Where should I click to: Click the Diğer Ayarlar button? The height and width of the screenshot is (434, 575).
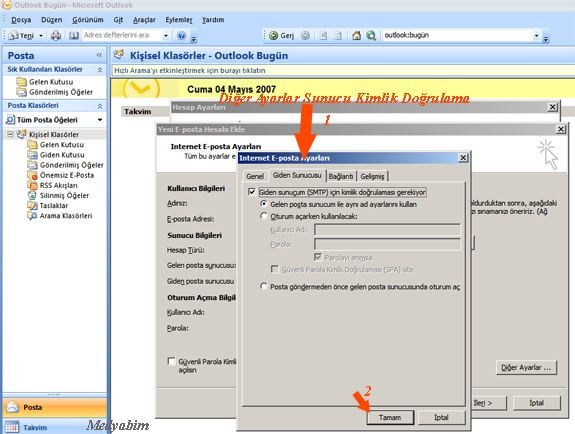click(x=526, y=367)
